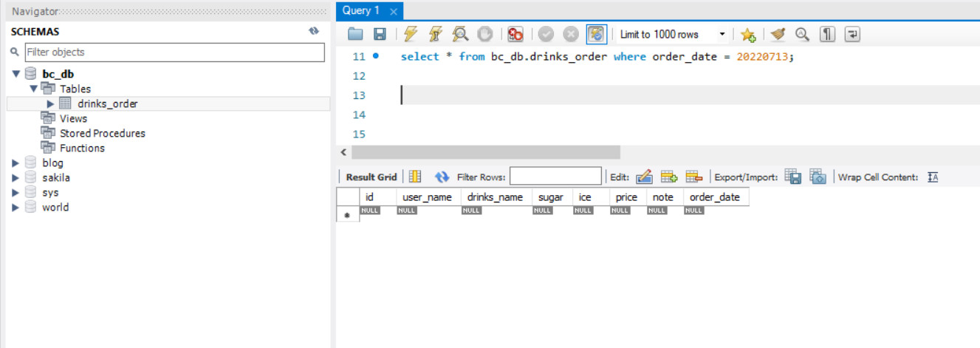980x348 pixels.
Task: Refresh the schemas list icon
Action: point(314,31)
